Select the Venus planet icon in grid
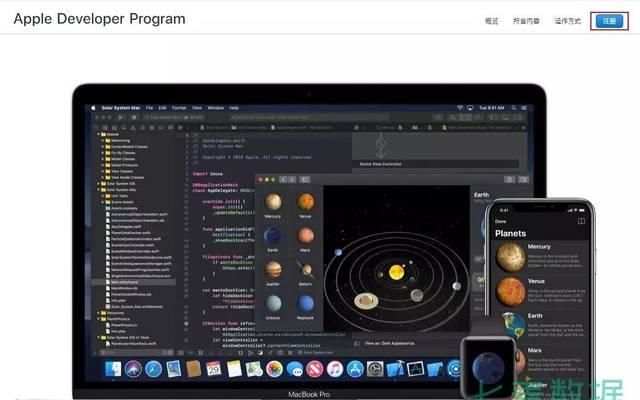This screenshot has width=640, height=400. [x=305, y=201]
